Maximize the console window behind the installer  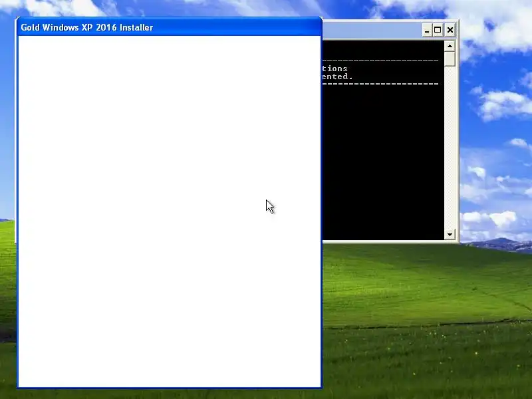438,30
